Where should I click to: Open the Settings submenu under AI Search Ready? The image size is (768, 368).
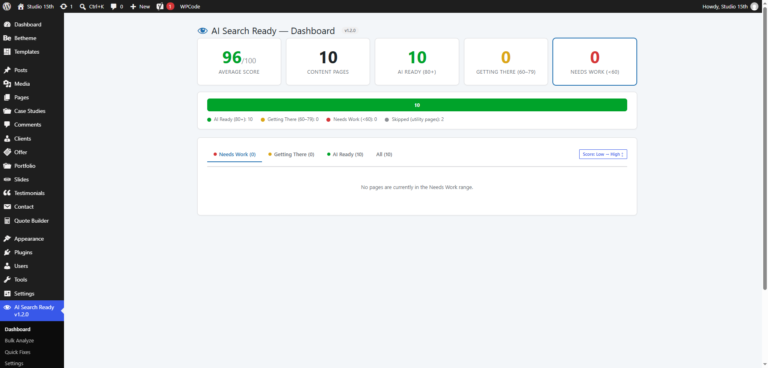pyautogui.click(x=14, y=363)
